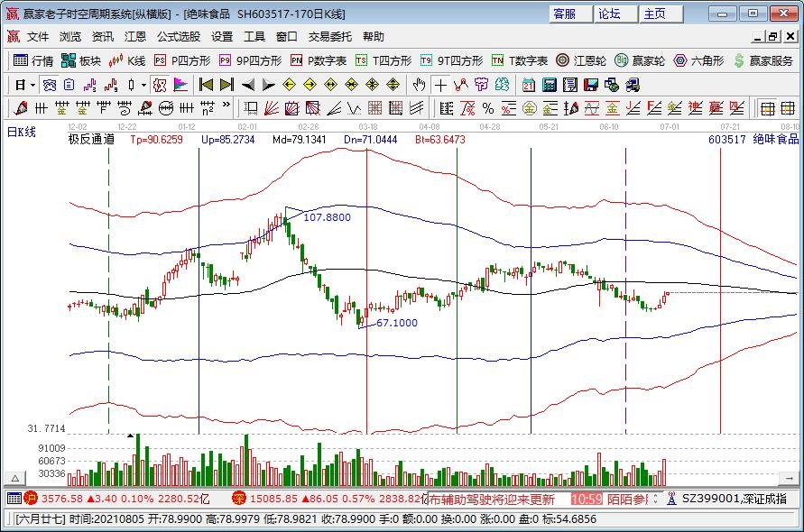Image resolution: width=804 pixels, height=532 pixels.
Task: Jump to the first bar icon
Action: (x=206, y=85)
